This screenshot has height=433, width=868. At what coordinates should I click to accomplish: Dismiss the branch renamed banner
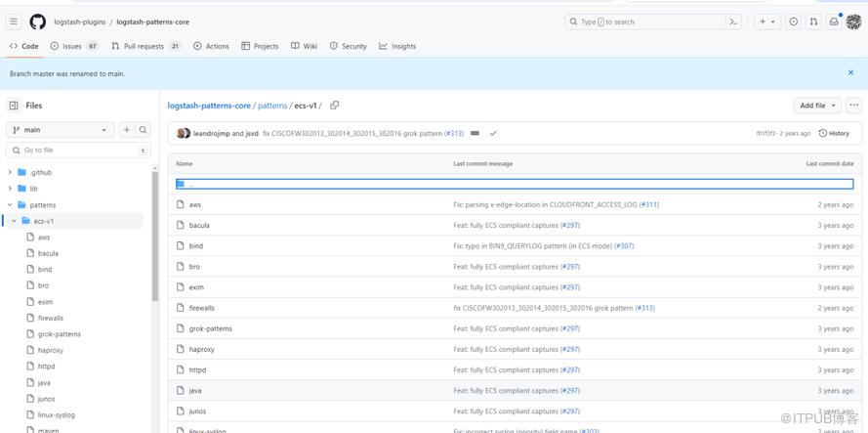coord(850,72)
